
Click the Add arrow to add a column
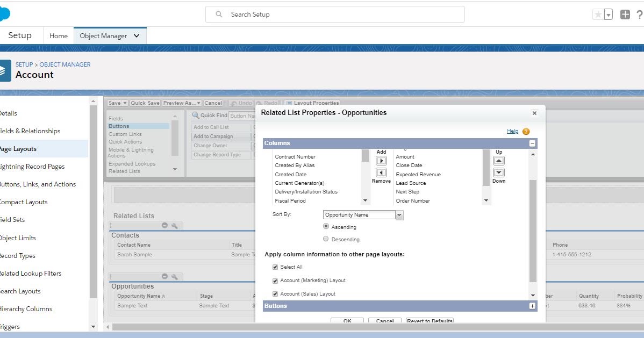[x=381, y=159]
